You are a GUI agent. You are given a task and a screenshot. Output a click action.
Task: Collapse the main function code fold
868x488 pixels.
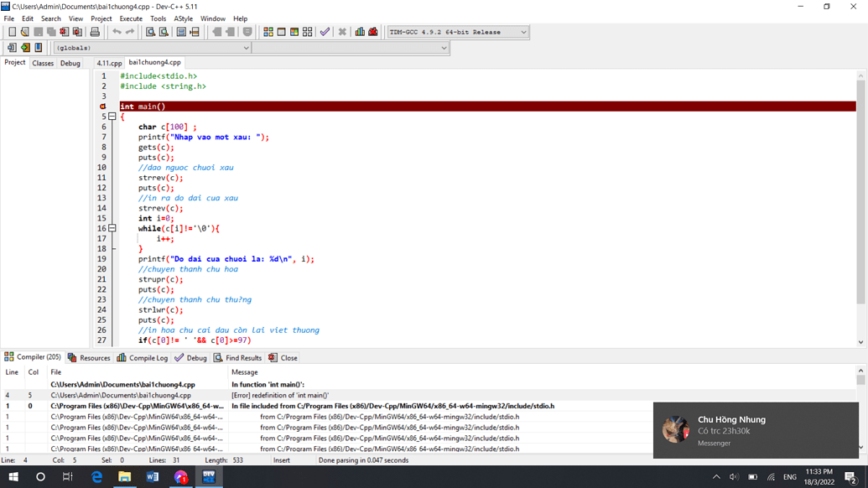(x=112, y=116)
